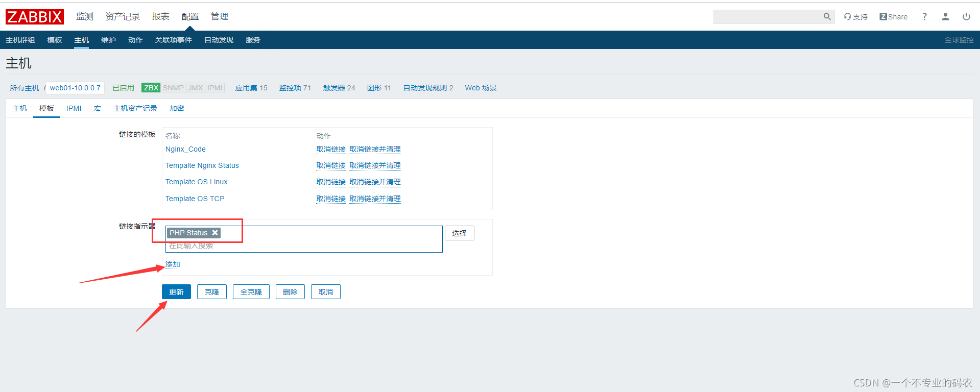Click the 克隆 button

tap(212, 292)
